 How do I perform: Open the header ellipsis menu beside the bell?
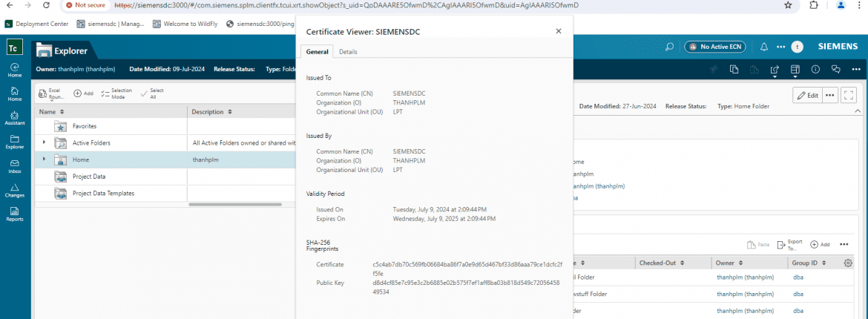[781, 47]
